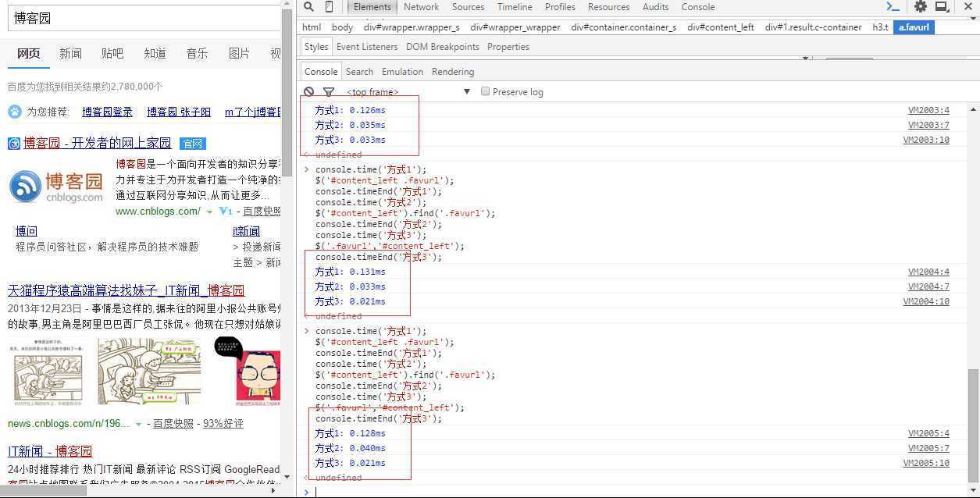This screenshot has height=498, width=980.
Task: Select div#1.result.c-container breadcrumb
Action: (814, 27)
